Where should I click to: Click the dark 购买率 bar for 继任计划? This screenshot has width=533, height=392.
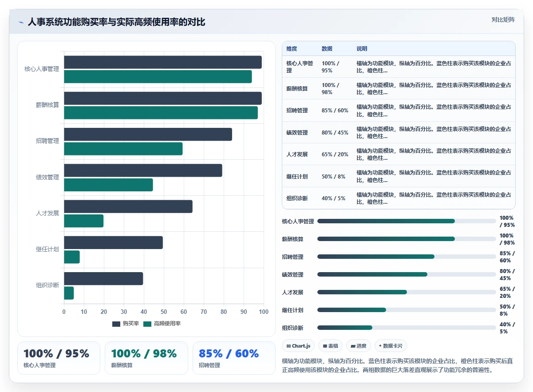(113, 242)
